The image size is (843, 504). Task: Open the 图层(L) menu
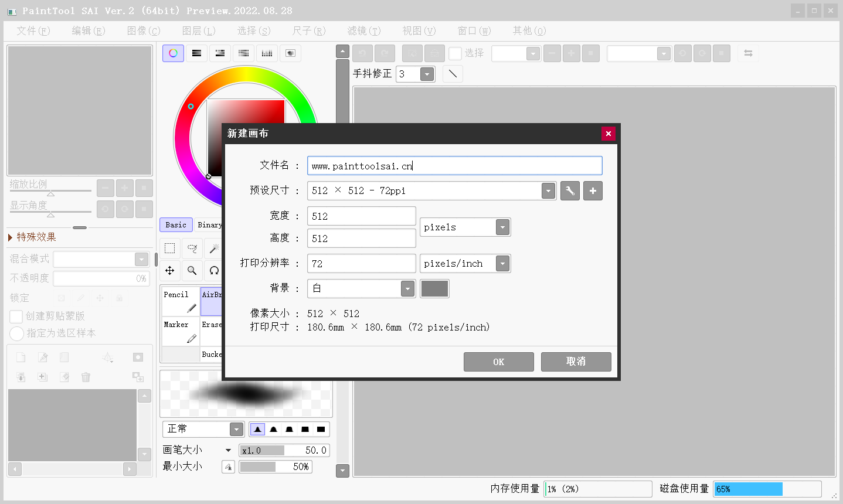pyautogui.click(x=199, y=30)
